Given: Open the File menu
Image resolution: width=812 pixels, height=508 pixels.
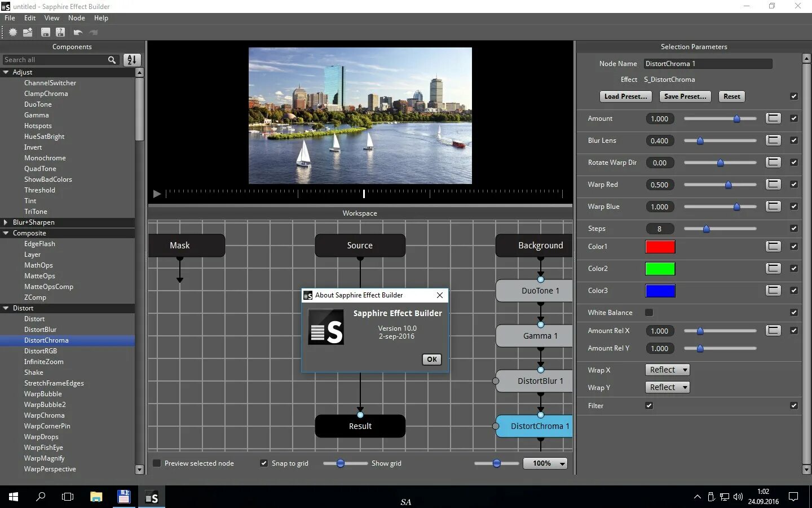Looking at the screenshot, I should coord(10,18).
